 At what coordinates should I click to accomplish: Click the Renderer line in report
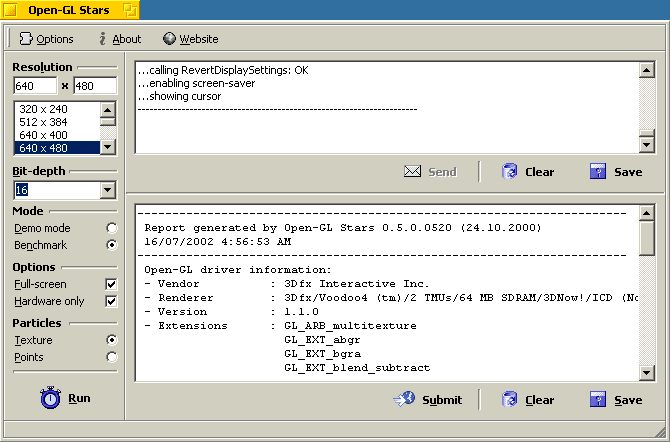[391, 298]
